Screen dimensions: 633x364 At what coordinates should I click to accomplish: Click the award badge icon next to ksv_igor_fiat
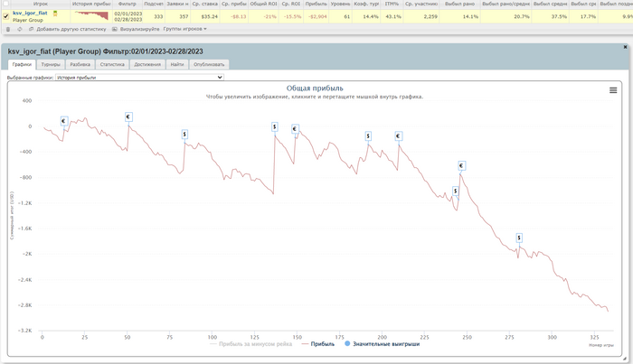point(55,14)
